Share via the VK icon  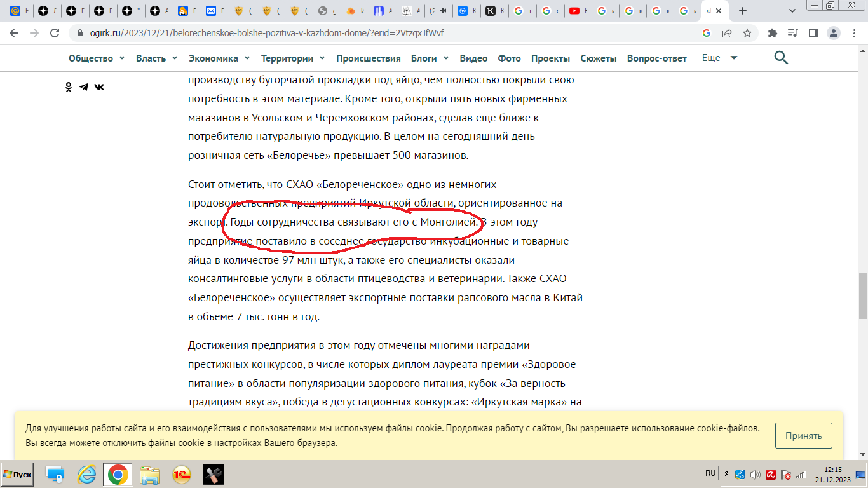click(99, 87)
